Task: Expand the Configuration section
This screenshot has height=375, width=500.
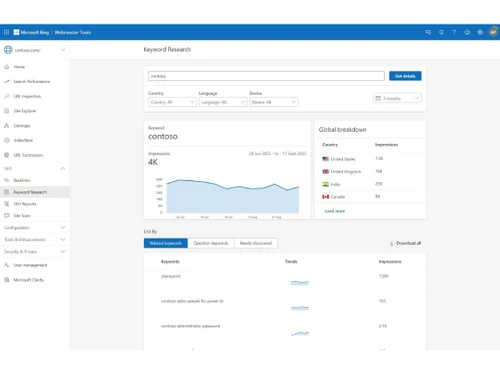Action: point(63,227)
